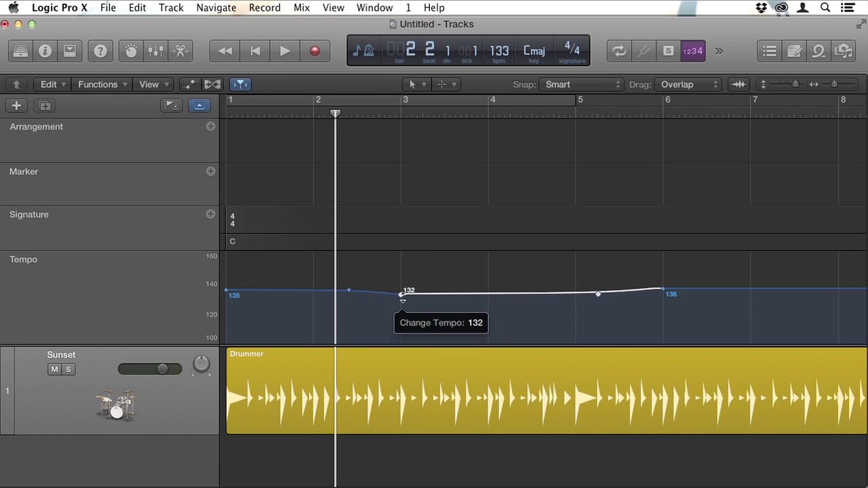Click the Record button in transport
Image resolution: width=868 pixels, height=488 pixels.
315,51
